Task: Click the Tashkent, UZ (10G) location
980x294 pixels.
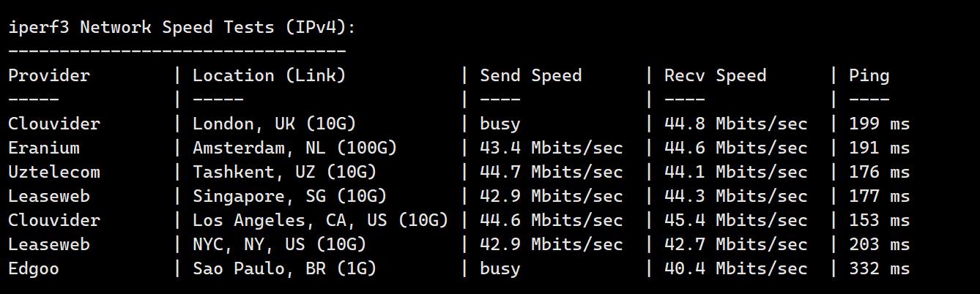Action: click(x=284, y=173)
